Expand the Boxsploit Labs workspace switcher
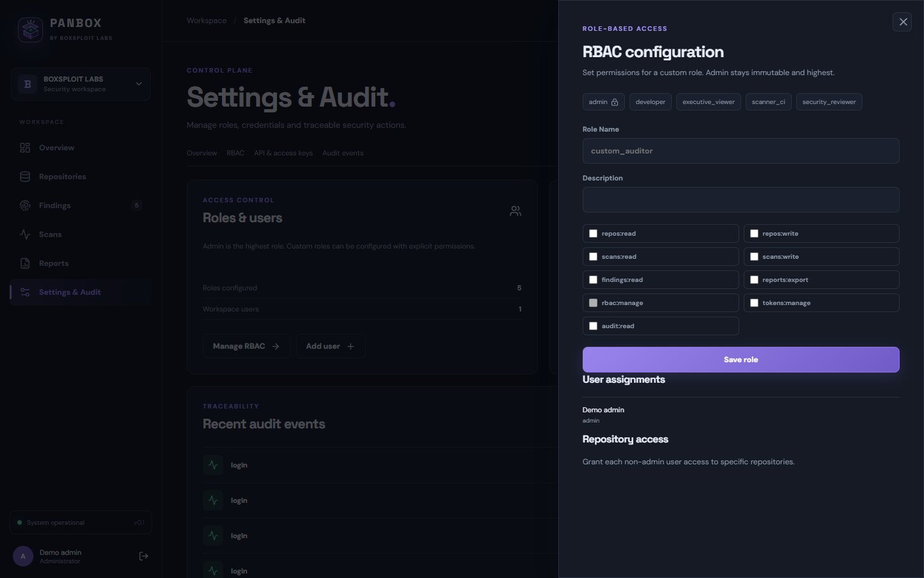924x578 pixels. (81, 84)
